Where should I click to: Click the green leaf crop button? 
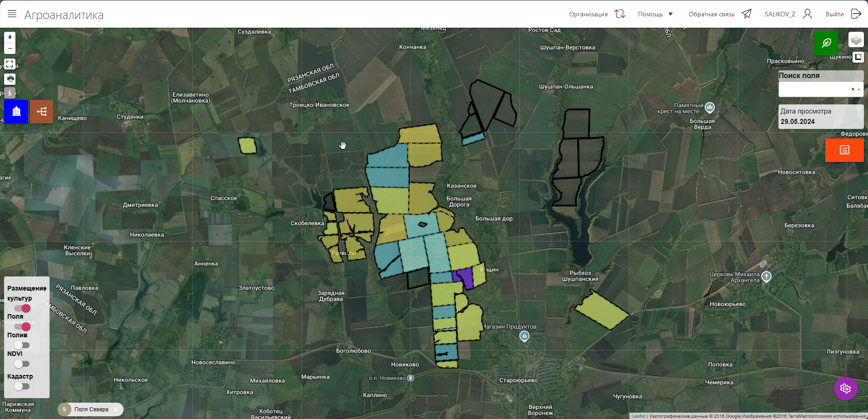click(x=826, y=43)
